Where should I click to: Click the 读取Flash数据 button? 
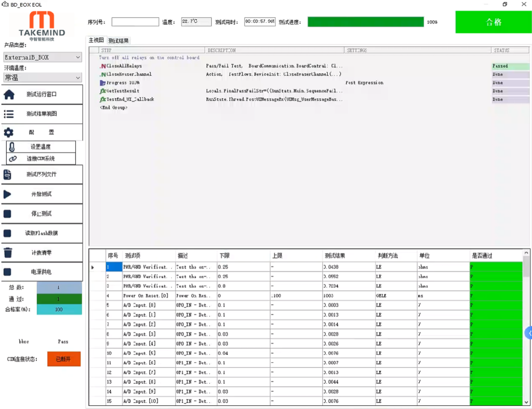[x=42, y=233]
